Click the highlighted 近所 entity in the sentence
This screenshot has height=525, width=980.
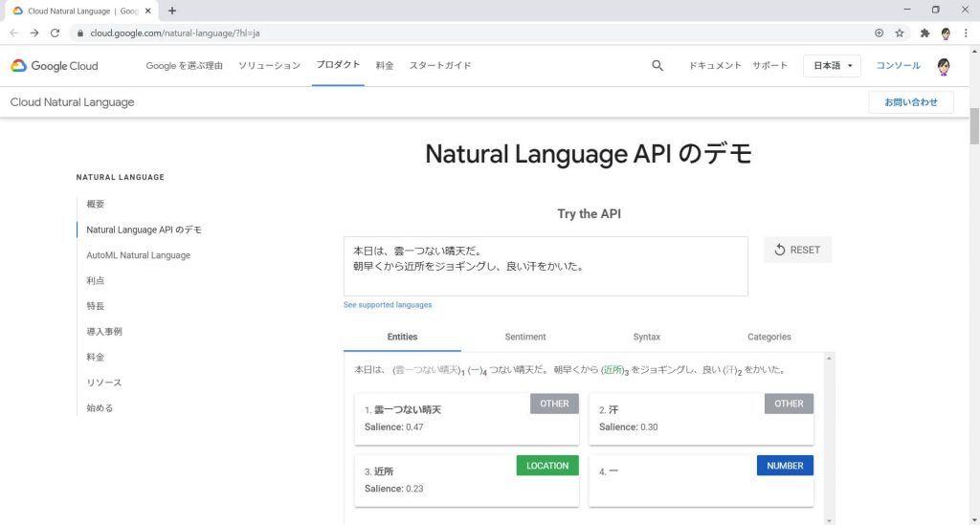tap(612, 369)
